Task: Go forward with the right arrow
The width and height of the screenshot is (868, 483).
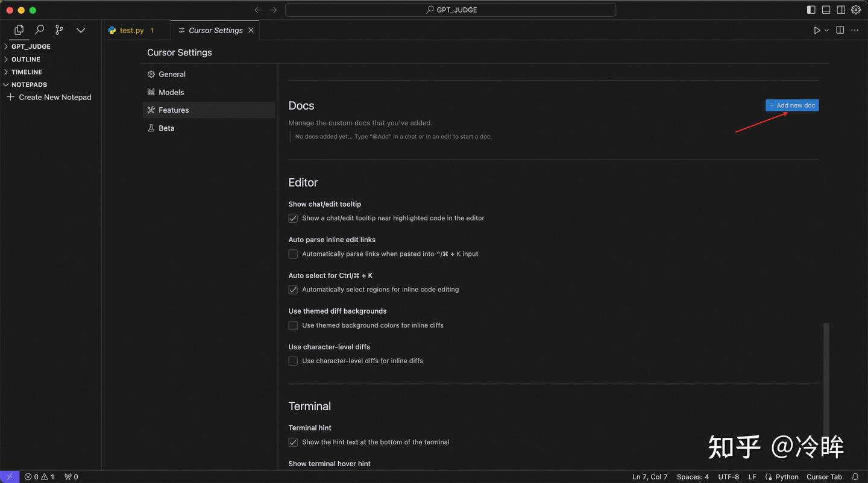Action: (273, 10)
